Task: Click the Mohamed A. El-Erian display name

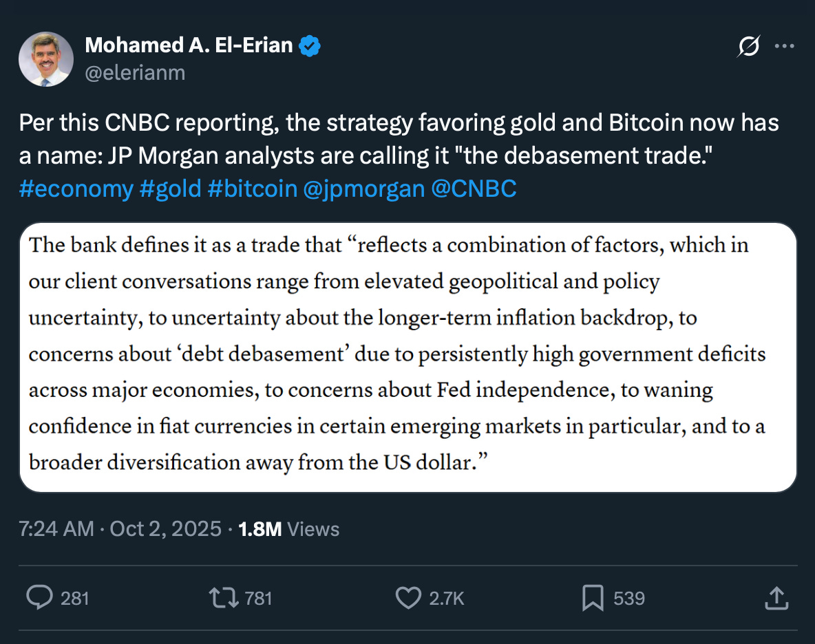Action: click(189, 46)
